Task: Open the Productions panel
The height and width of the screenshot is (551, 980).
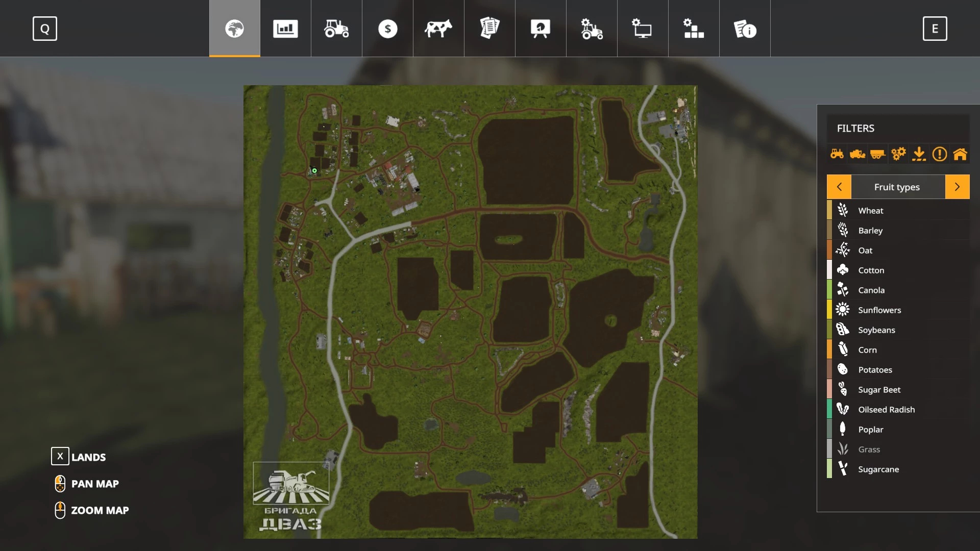Action: [x=693, y=28]
